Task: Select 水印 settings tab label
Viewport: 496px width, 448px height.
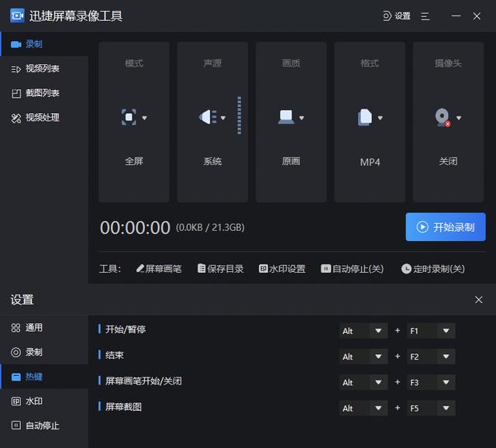Action: 34,401
